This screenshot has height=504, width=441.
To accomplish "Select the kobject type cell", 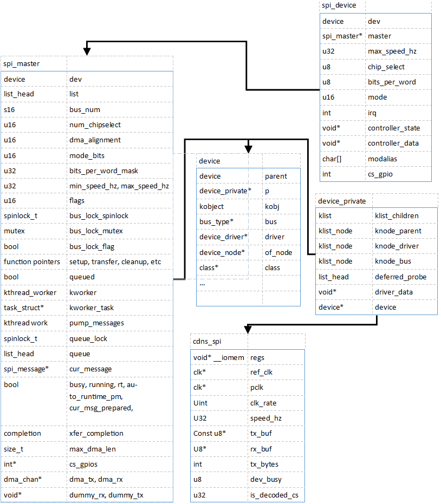I will (211, 206).
